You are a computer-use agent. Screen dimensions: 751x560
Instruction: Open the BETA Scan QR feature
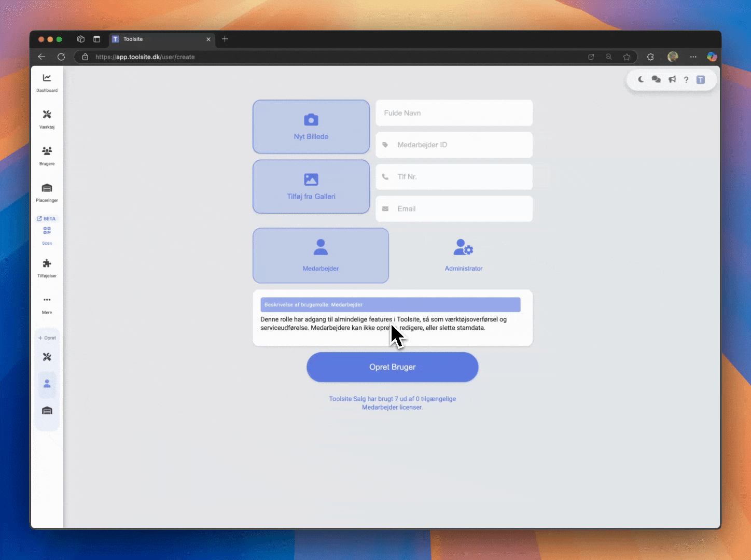point(47,232)
